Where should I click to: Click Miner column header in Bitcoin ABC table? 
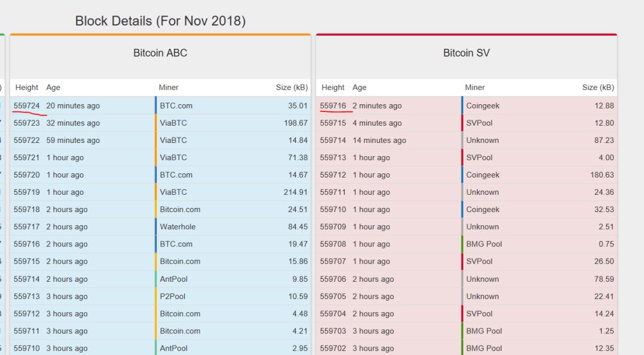pos(168,88)
